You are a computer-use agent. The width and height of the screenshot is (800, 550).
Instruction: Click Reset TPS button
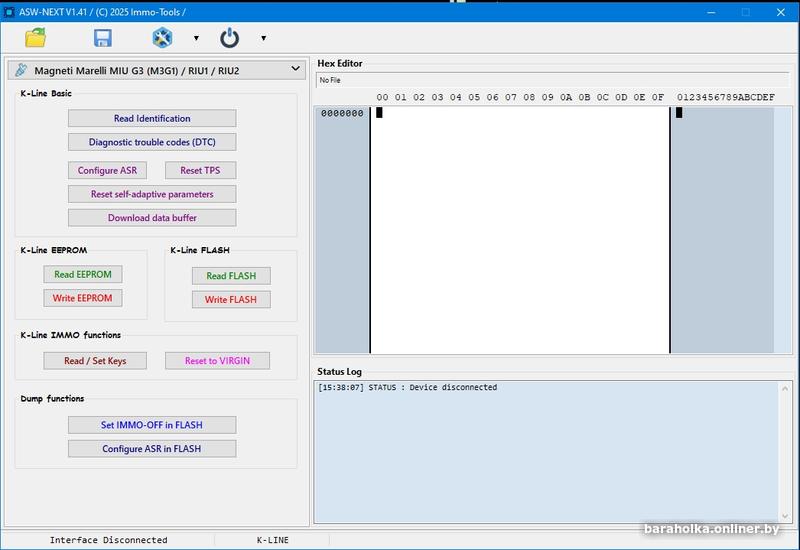coord(201,170)
